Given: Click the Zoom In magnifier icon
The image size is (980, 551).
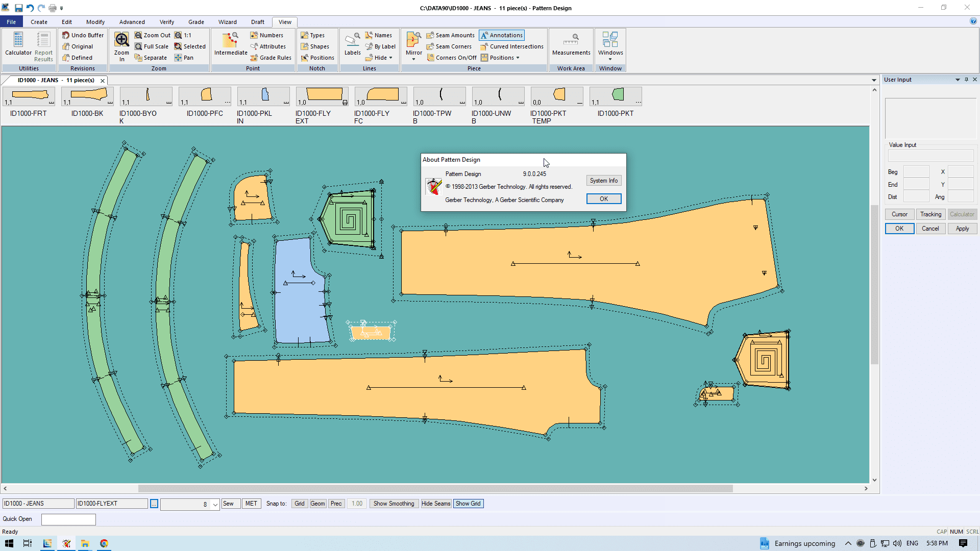Looking at the screenshot, I should point(121,40).
